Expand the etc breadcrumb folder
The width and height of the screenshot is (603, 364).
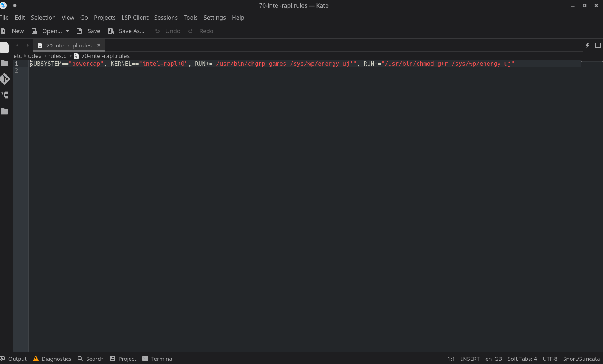(18, 56)
